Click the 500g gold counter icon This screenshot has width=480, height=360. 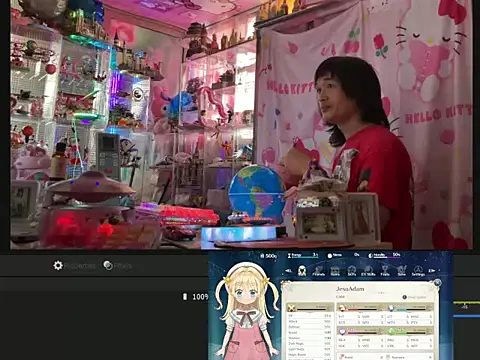[x=262, y=256]
